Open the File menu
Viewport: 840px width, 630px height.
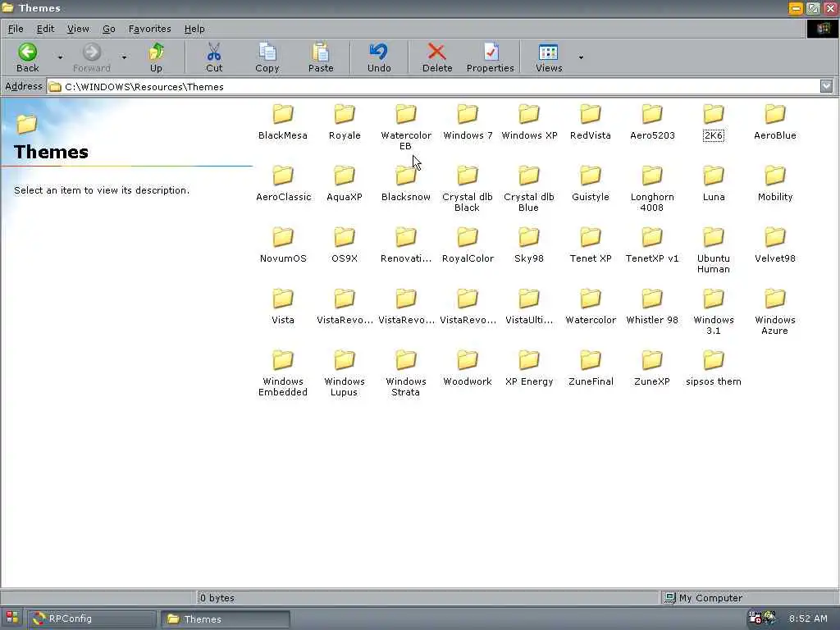click(x=16, y=29)
